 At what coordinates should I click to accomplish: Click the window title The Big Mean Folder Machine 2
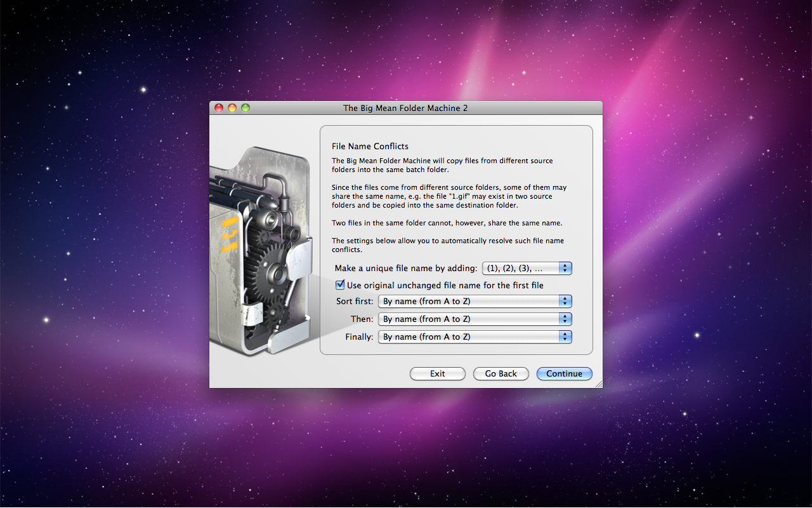tap(405, 108)
